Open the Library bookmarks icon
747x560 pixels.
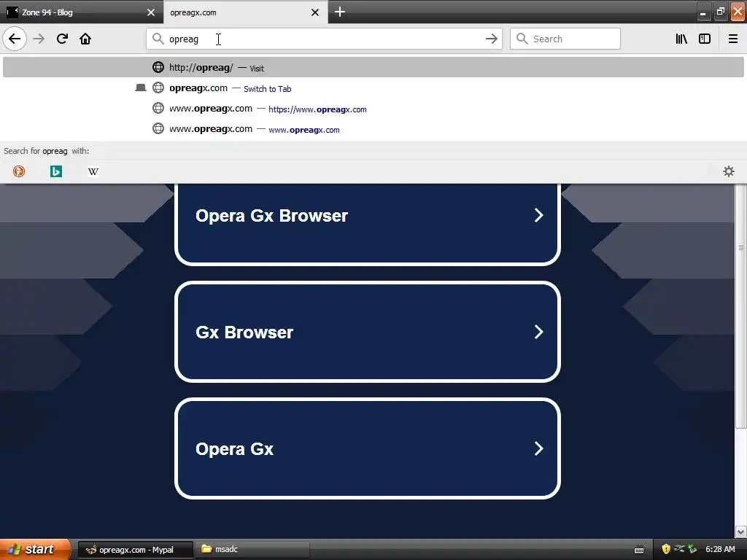[682, 39]
